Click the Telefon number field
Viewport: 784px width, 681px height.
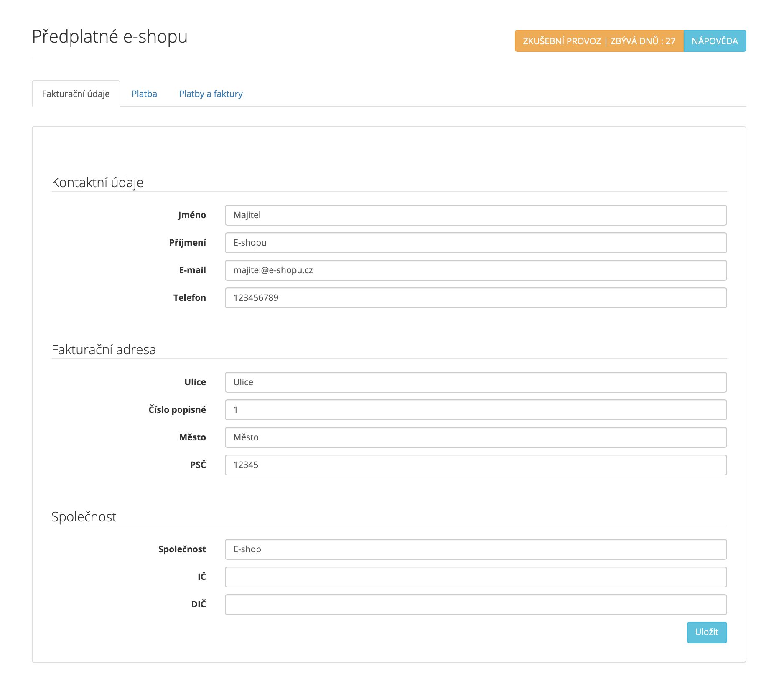pyautogui.click(x=476, y=298)
